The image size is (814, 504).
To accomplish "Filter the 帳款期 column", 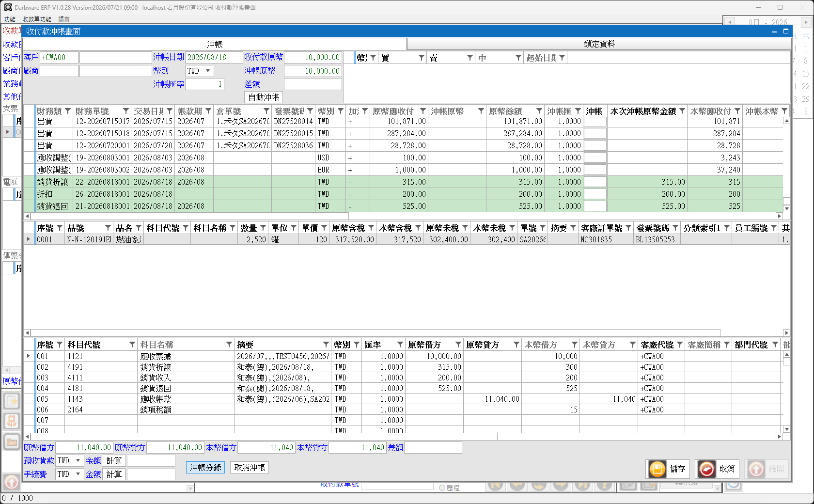I will [x=208, y=111].
